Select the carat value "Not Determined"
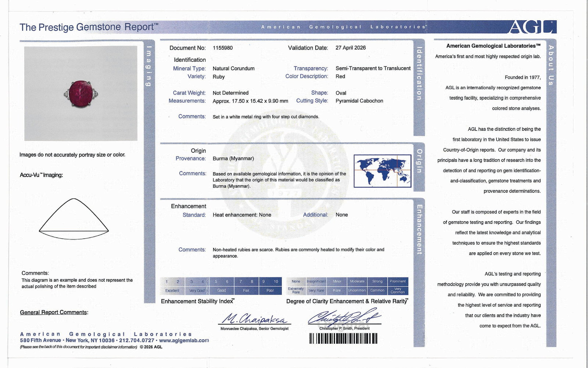 click(231, 93)
